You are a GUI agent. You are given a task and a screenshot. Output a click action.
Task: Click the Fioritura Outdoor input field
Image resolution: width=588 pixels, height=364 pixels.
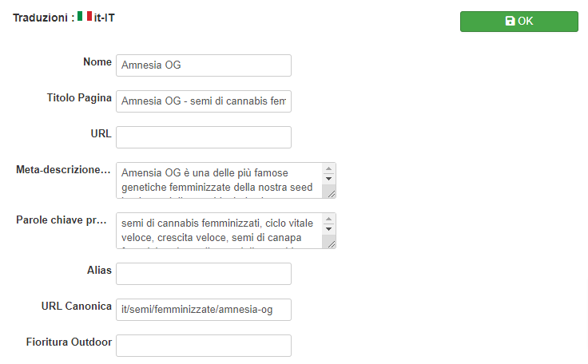[x=204, y=346]
